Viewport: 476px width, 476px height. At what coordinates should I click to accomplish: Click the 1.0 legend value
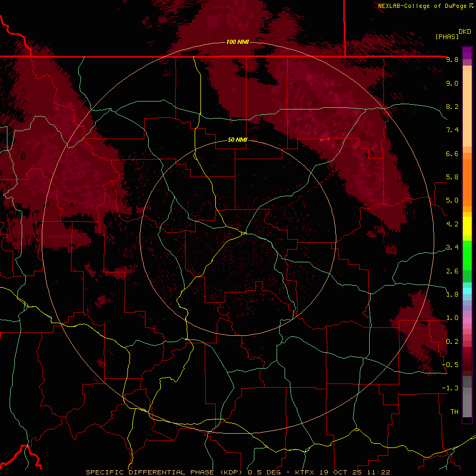(452, 318)
